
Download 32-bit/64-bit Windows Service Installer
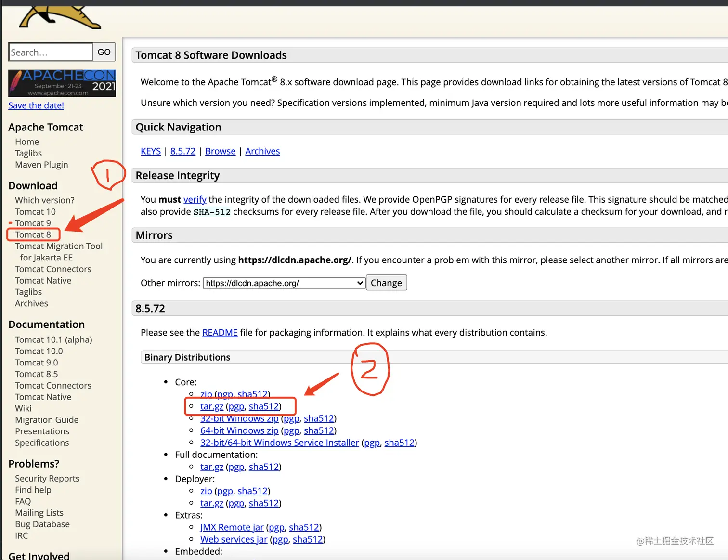click(280, 443)
